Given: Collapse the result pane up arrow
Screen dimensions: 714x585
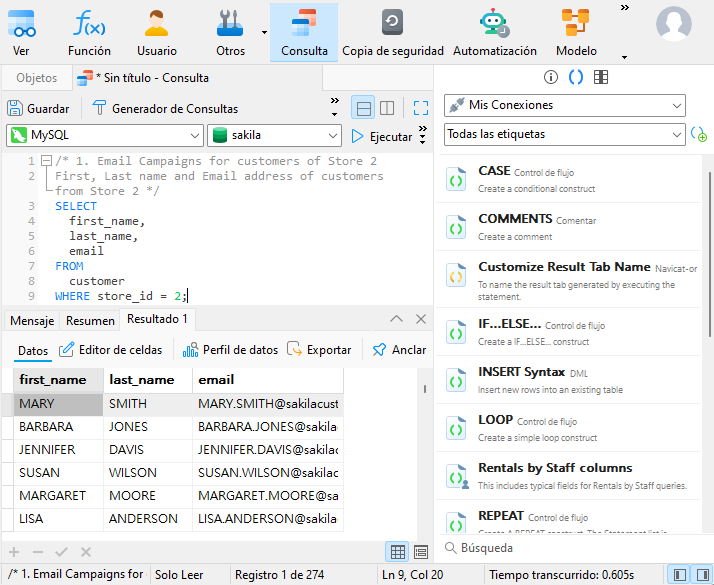Looking at the screenshot, I should 396,319.
